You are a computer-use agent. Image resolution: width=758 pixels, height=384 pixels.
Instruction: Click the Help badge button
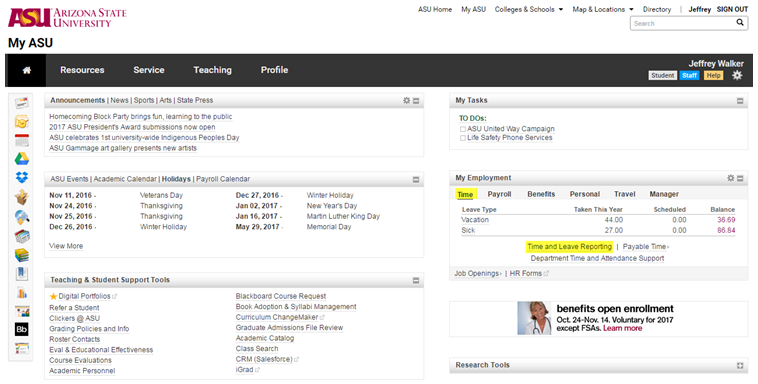point(713,75)
